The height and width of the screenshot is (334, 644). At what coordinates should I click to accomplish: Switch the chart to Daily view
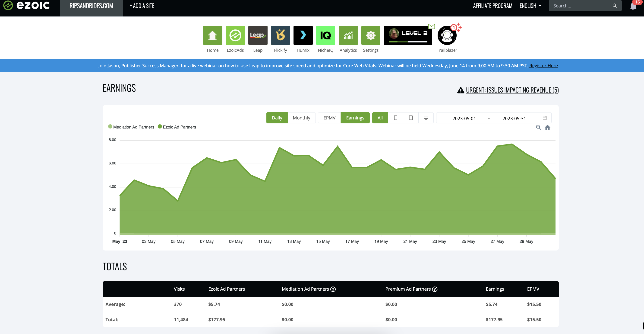point(277,118)
